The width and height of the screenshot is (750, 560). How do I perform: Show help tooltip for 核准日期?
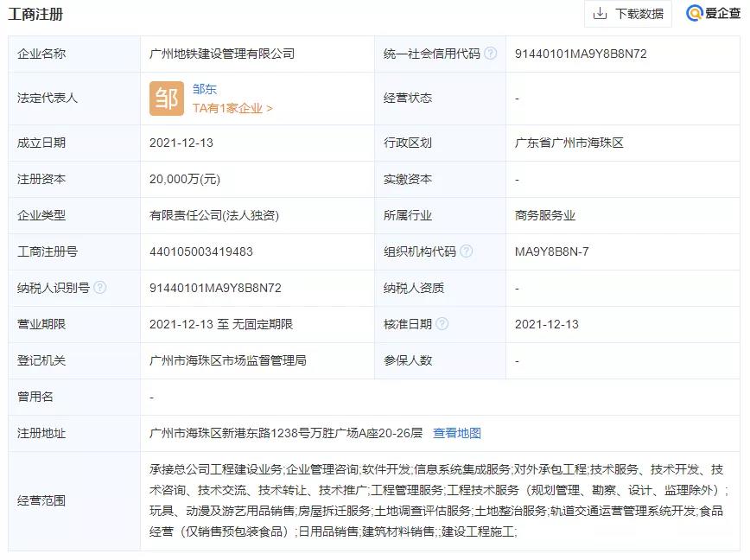[445, 324]
